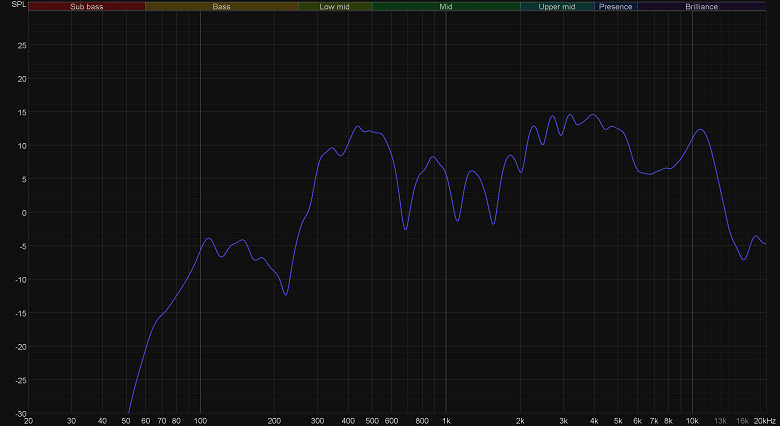
Task: Click the 0 dB axis value
Action: point(24,213)
